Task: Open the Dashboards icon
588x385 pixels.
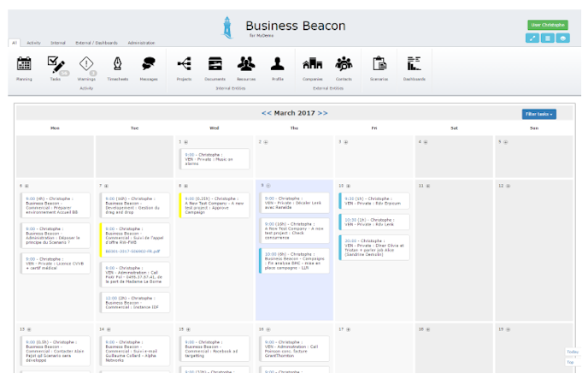Action: coord(415,63)
